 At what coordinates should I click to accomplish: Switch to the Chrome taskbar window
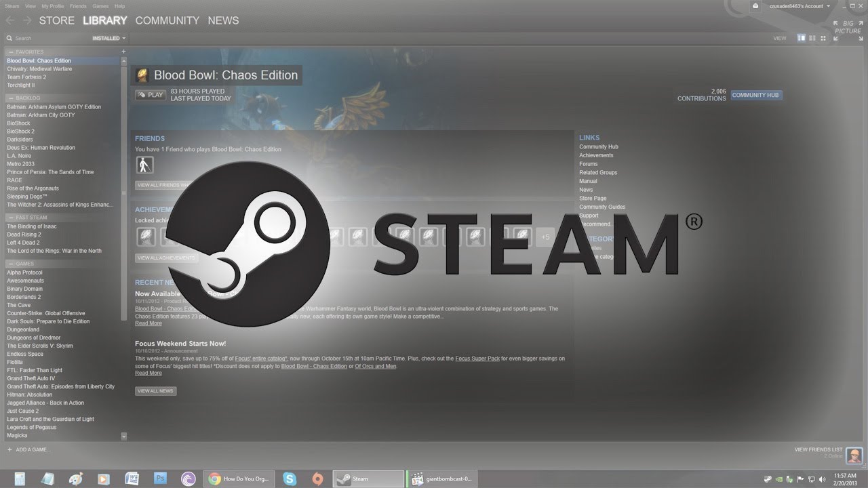[x=239, y=479]
